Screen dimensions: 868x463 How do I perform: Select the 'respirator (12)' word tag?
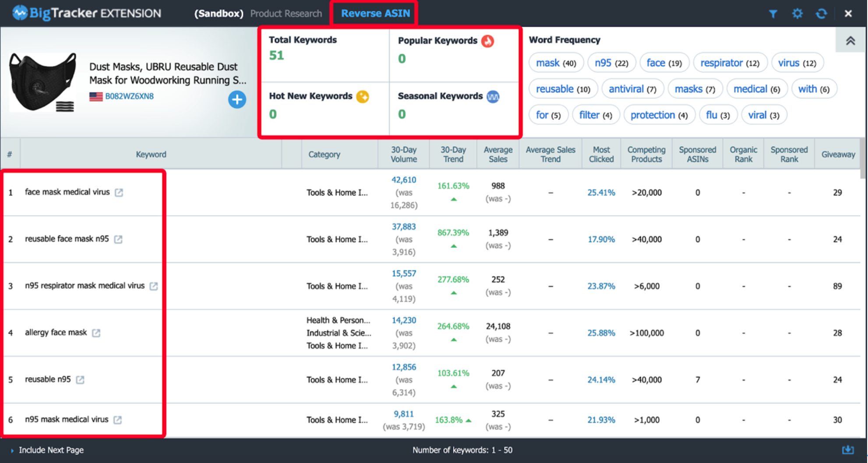click(x=730, y=63)
